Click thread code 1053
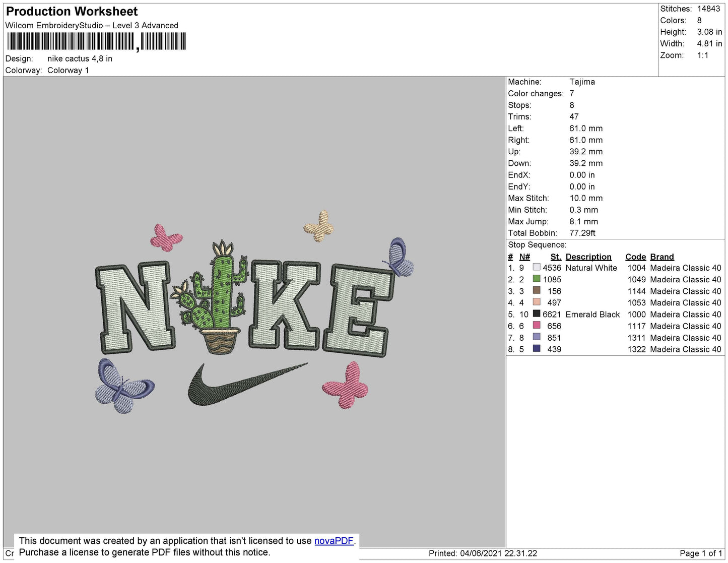This screenshot has height=563, width=728. 636,303
